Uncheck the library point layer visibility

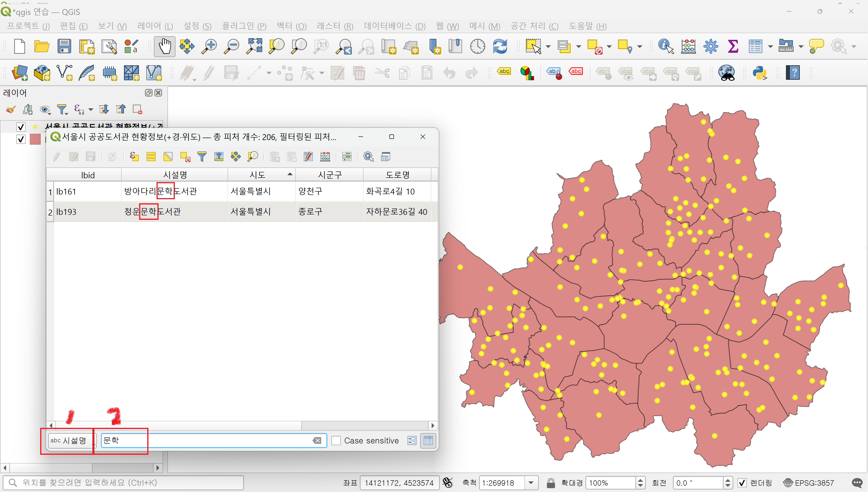pos(21,127)
